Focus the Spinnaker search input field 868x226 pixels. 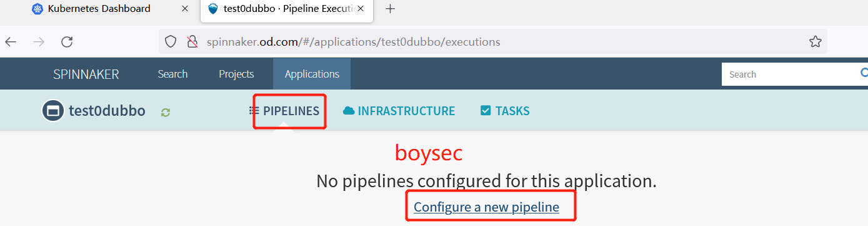click(x=791, y=74)
